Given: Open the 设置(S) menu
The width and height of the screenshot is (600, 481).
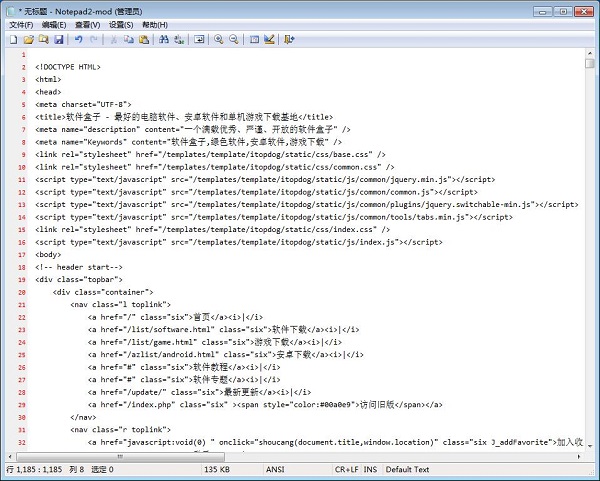Looking at the screenshot, I should (121, 25).
